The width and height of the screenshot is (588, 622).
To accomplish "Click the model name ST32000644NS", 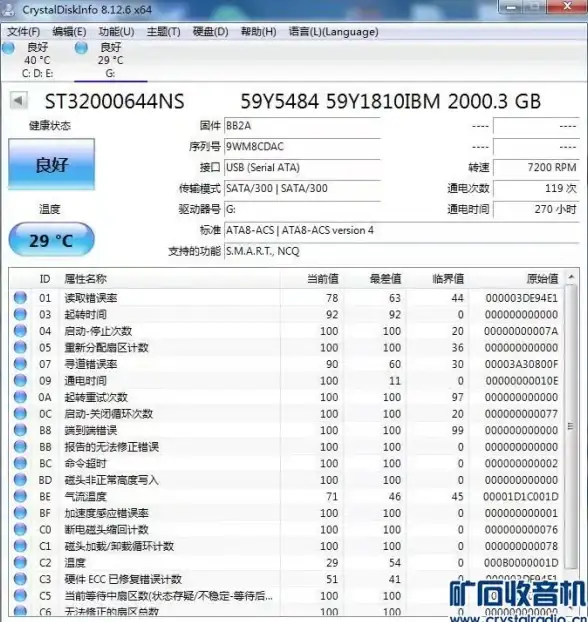I will 115,101.
